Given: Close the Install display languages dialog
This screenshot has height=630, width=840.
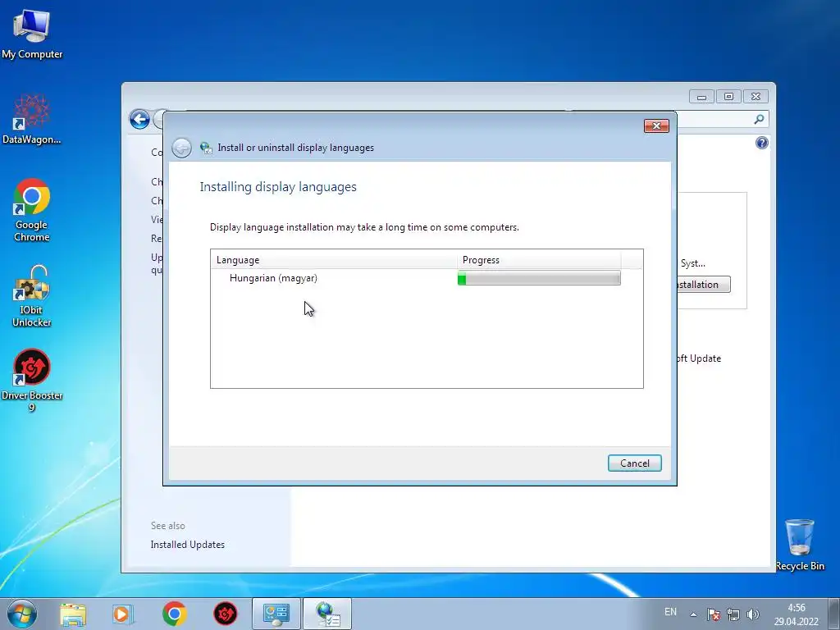Looking at the screenshot, I should pyautogui.click(x=656, y=126).
